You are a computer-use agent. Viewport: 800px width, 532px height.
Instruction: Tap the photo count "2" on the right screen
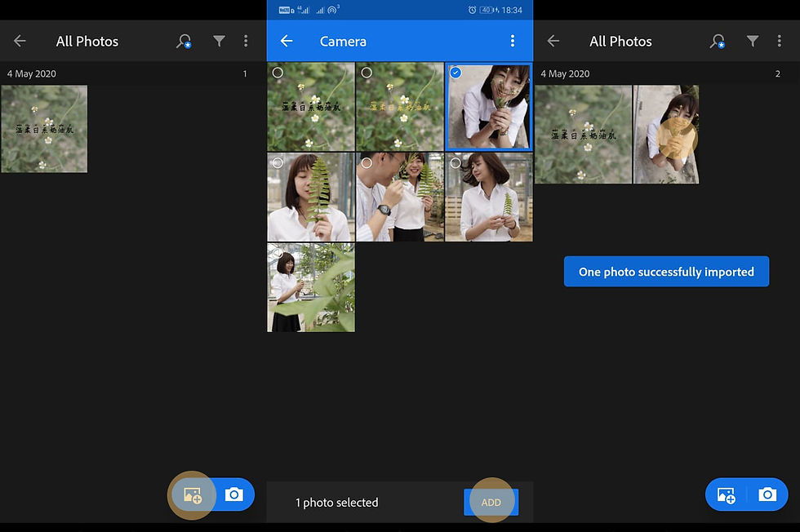pyautogui.click(x=777, y=74)
